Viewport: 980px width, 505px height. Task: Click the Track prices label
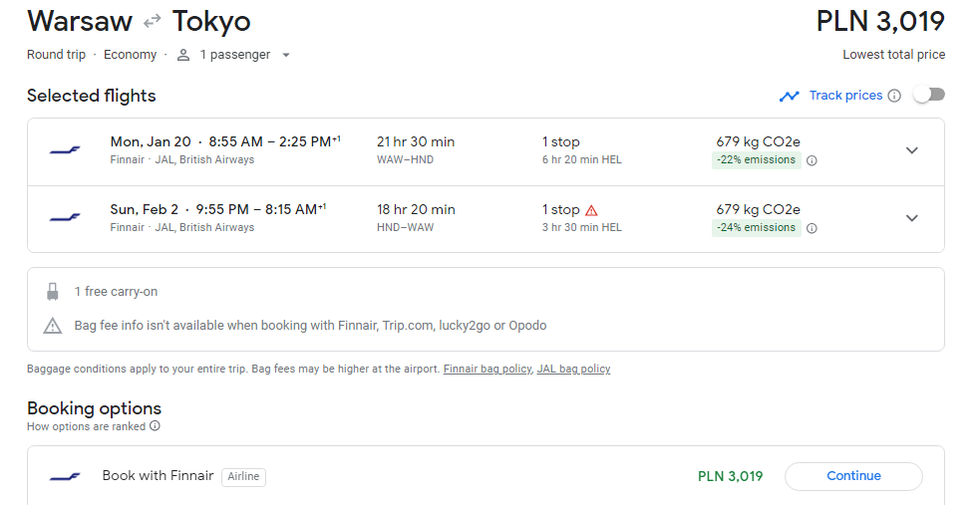[x=845, y=96]
